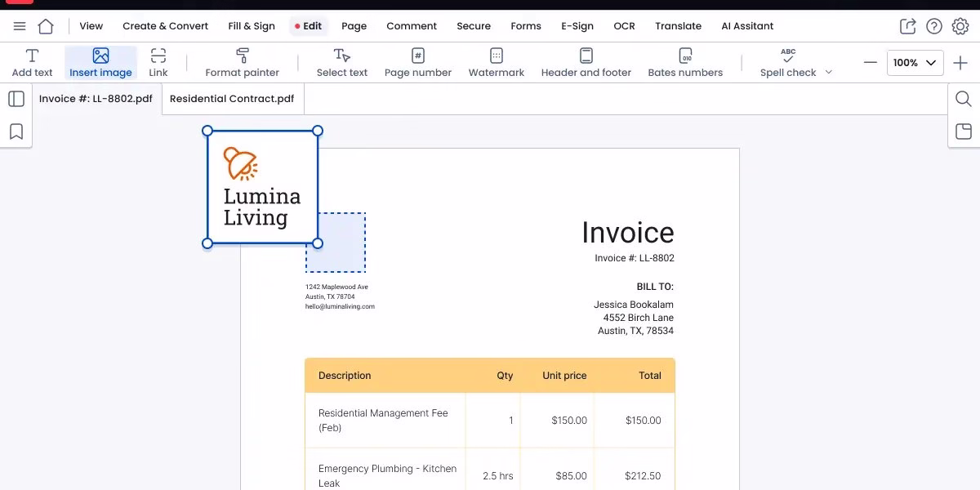Open the Comment menu

412,26
